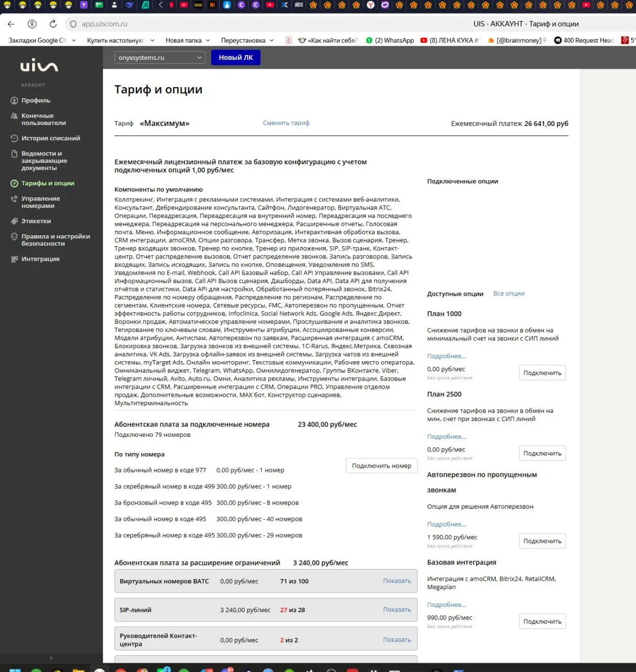The width and height of the screenshot is (636, 672).
Task: Click Подробнее under План 1000
Action: [446, 356]
